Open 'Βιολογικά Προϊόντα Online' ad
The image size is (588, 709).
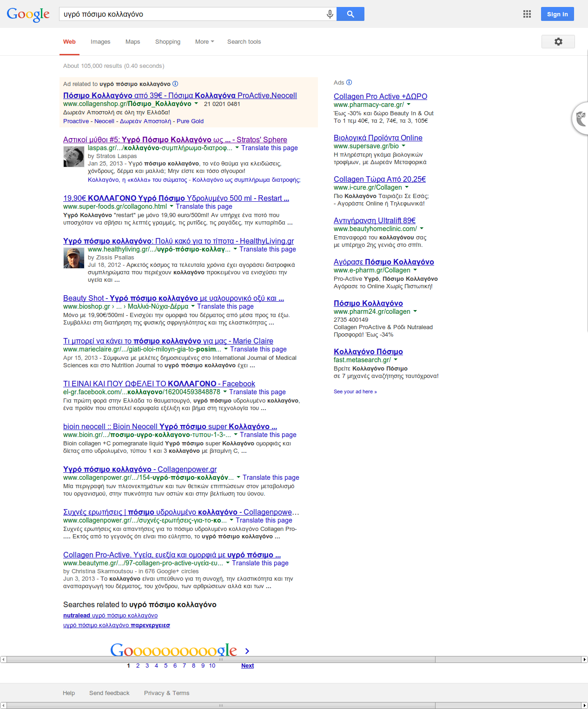(x=378, y=138)
